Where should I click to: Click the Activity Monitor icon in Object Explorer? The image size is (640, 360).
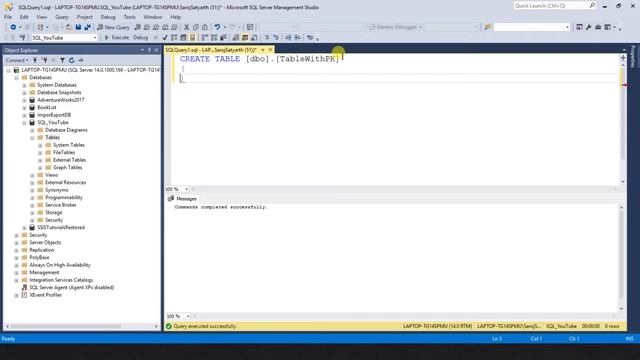coord(81,60)
